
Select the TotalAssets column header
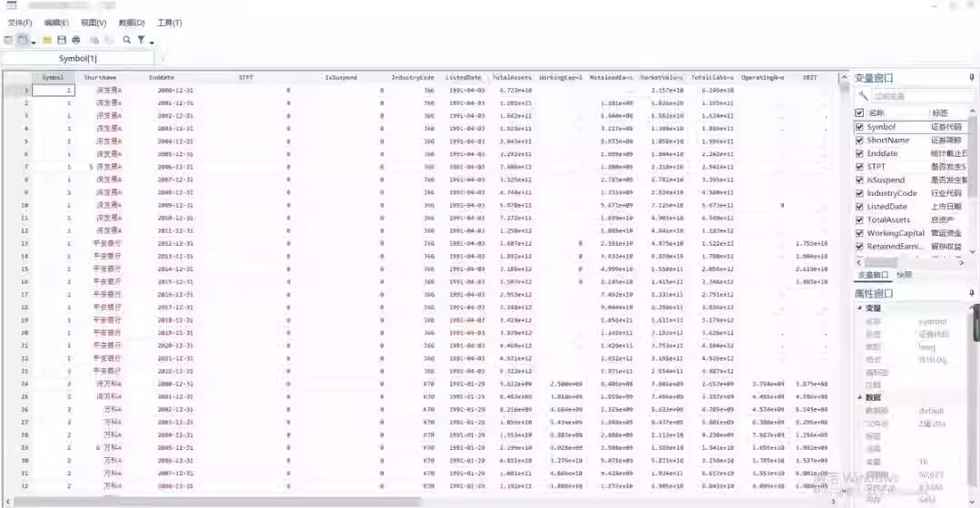coord(512,77)
